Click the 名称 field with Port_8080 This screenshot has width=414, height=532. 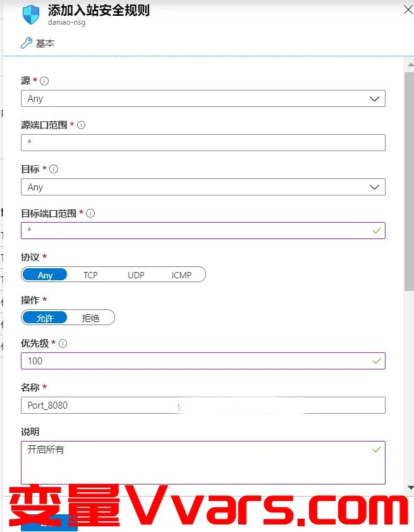pyautogui.click(x=203, y=405)
